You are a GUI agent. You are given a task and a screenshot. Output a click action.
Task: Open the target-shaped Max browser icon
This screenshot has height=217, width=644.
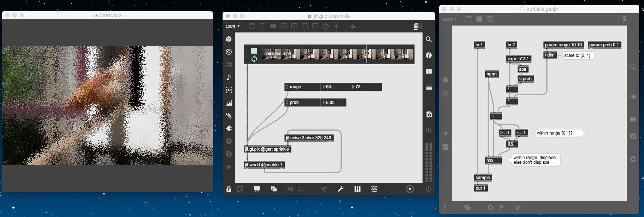pyautogui.click(x=229, y=52)
